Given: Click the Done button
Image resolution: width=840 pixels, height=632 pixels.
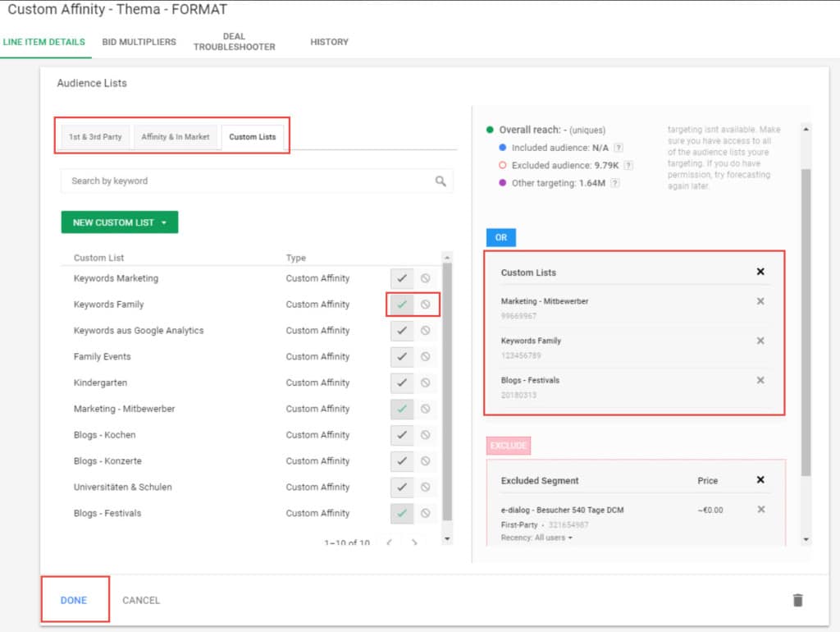Looking at the screenshot, I should coord(74,600).
